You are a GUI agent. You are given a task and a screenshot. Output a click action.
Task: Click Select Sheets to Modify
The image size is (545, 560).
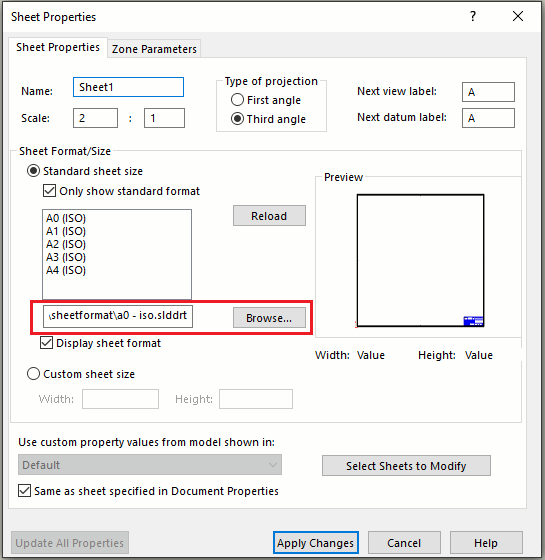tap(406, 466)
